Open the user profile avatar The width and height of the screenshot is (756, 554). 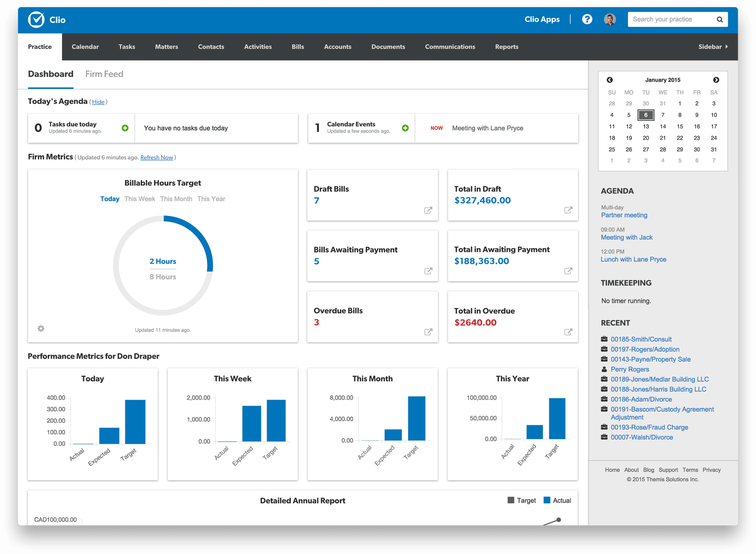(x=610, y=19)
